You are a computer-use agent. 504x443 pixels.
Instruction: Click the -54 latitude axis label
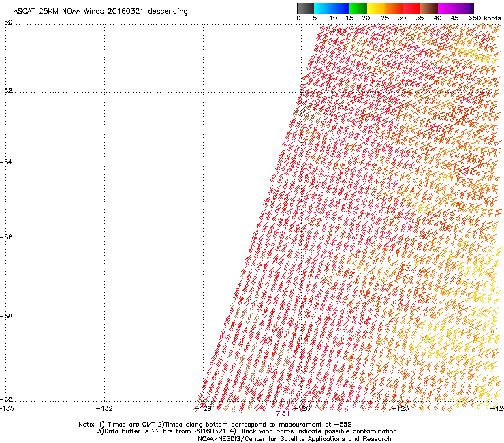pos(6,162)
